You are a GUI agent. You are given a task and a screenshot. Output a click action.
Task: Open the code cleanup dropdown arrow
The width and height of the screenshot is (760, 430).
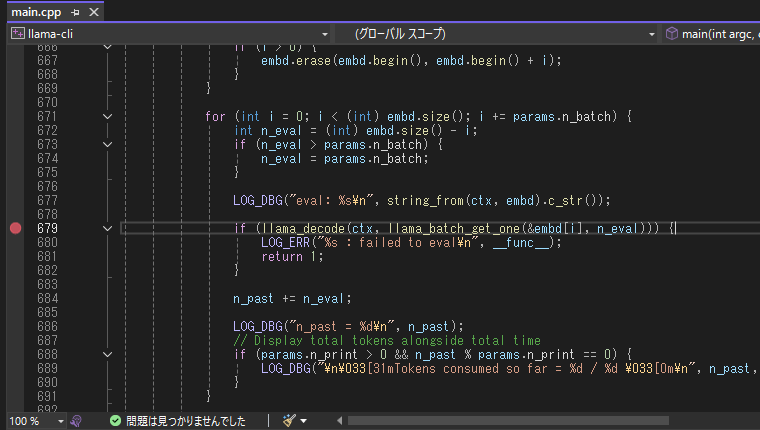[303, 421]
